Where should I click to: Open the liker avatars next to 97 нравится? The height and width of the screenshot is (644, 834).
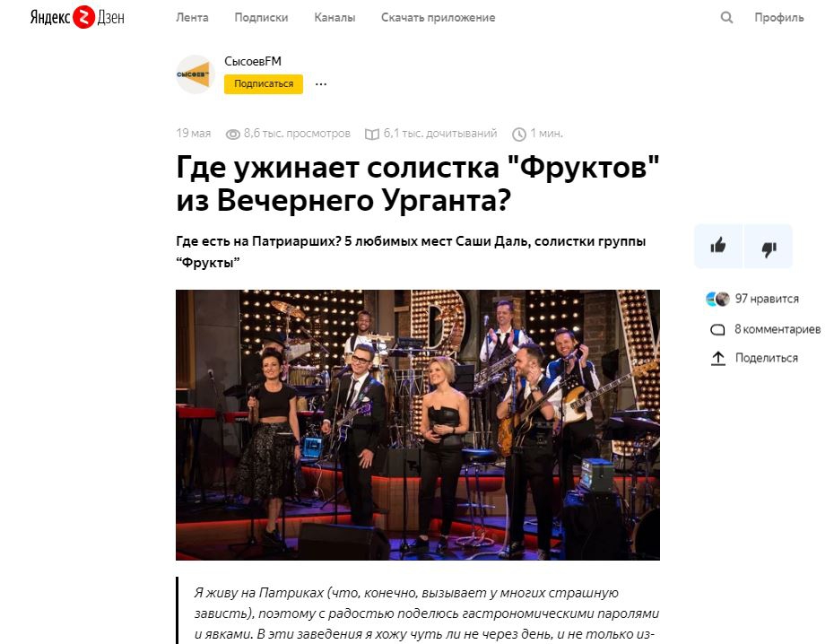pos(717,299)
